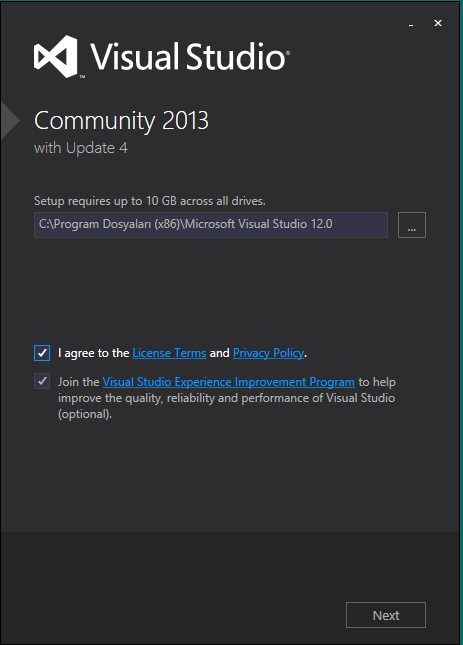Click the Community 2013 heading

[121, 121]
